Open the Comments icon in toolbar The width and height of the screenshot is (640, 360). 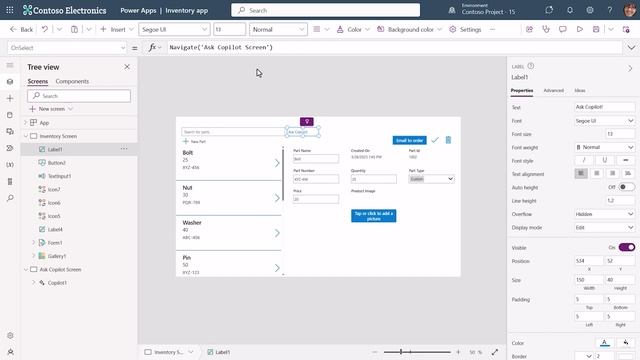pyautogui.click(x=562, y=29)
